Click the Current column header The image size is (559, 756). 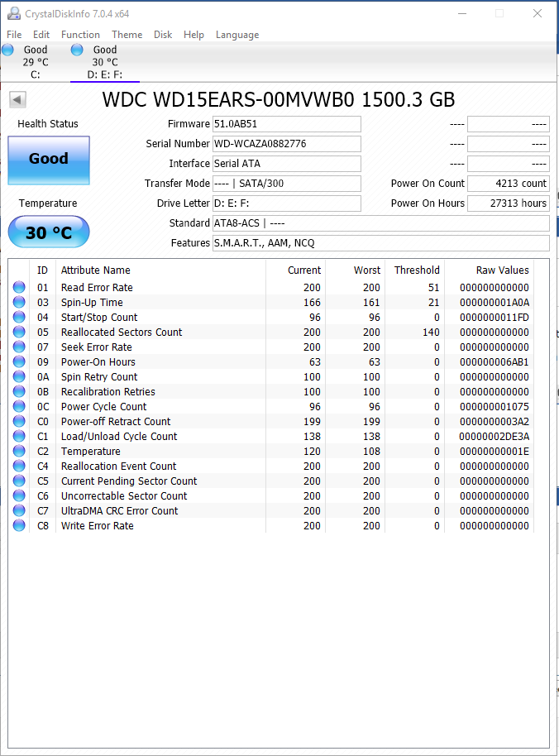295,270
